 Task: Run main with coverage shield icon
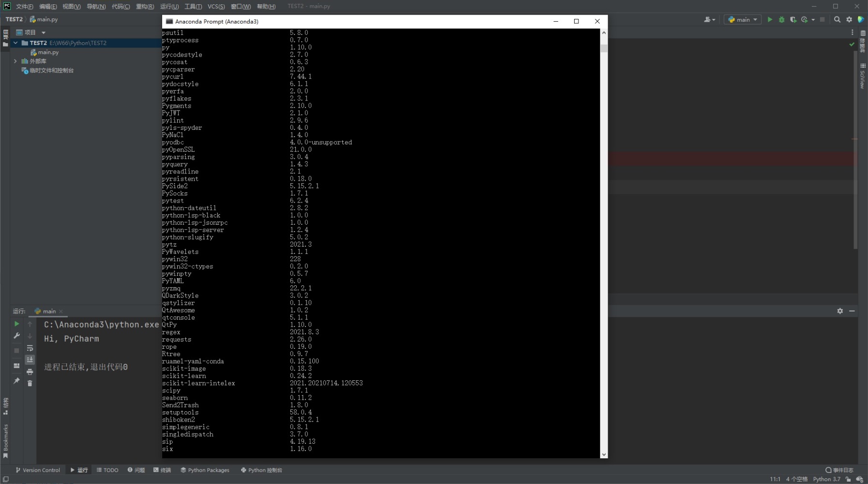(x=793, y=19)
